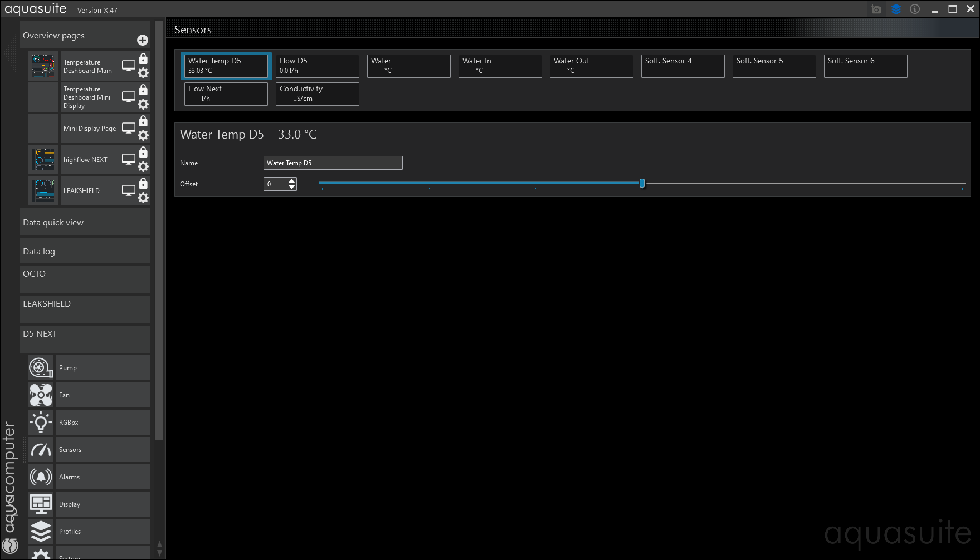Open the Display page icon

(41, 504)
